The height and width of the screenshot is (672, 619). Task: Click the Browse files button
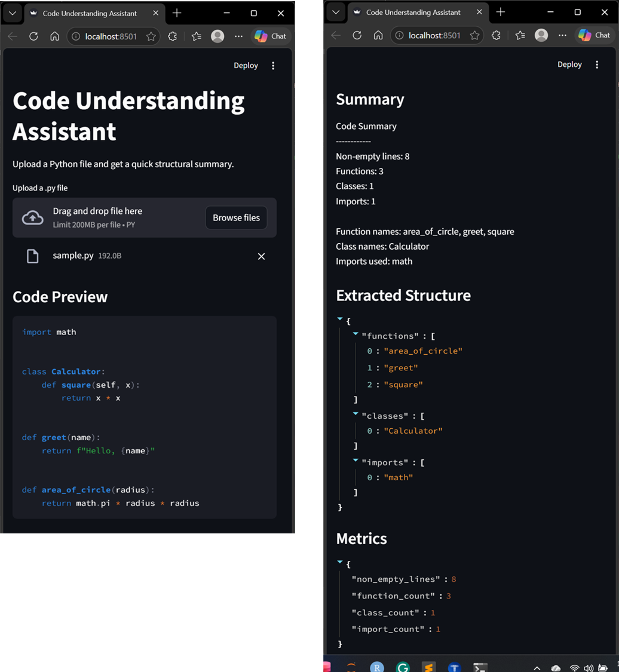pyautogui.click(x=236, y=217)
